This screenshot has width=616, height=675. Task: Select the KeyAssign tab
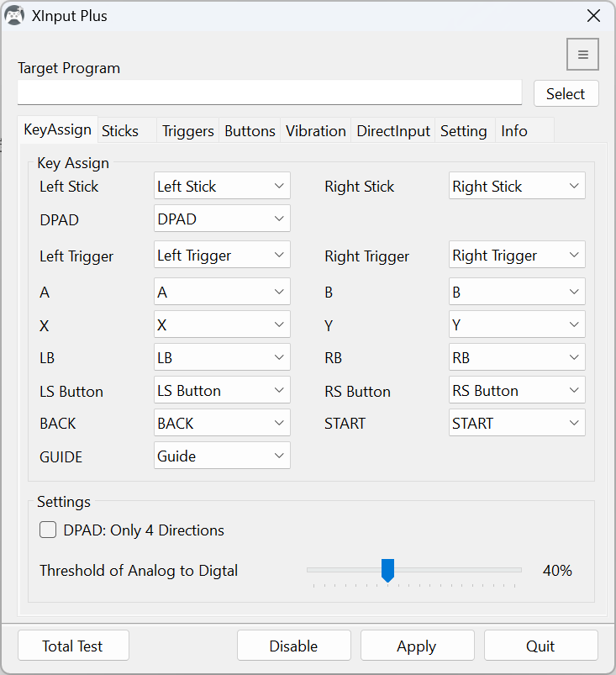[58, 129]
